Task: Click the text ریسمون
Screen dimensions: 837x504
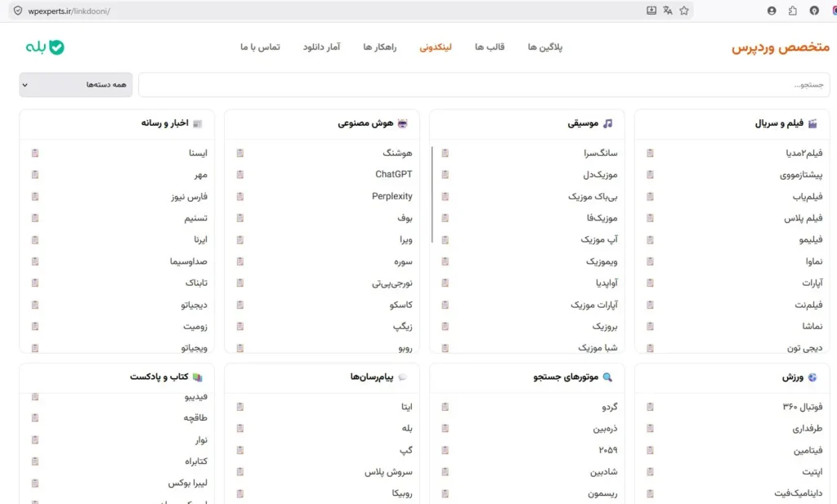Action: [x=602, y=493]
